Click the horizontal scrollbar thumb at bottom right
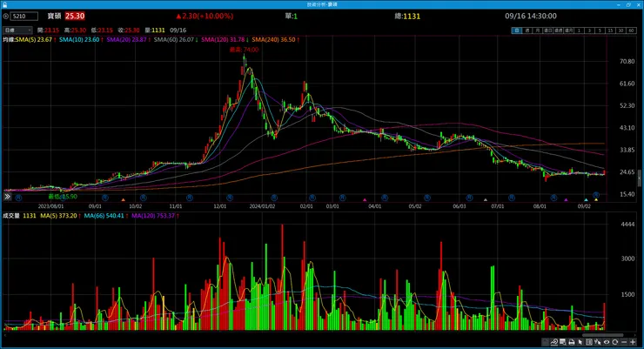 point(603,335)
